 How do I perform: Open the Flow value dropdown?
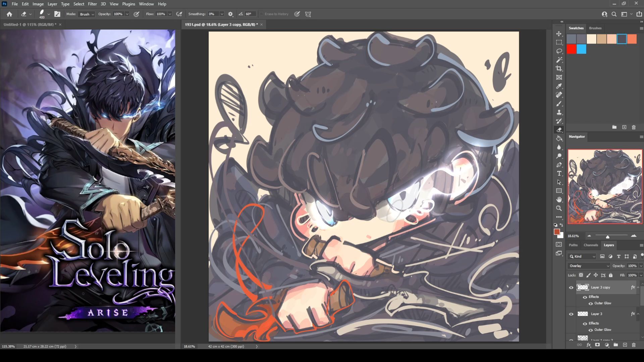170,14
